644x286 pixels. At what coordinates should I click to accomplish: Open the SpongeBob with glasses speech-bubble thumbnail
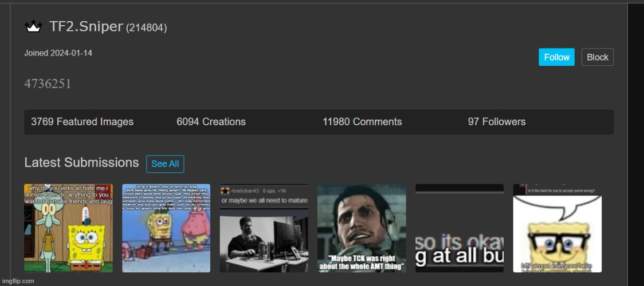point(557,228)
